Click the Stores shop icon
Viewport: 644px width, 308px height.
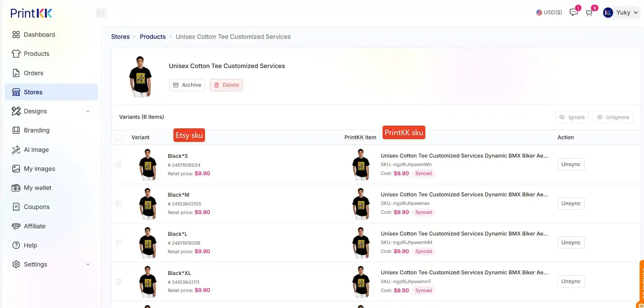point(16,92)
